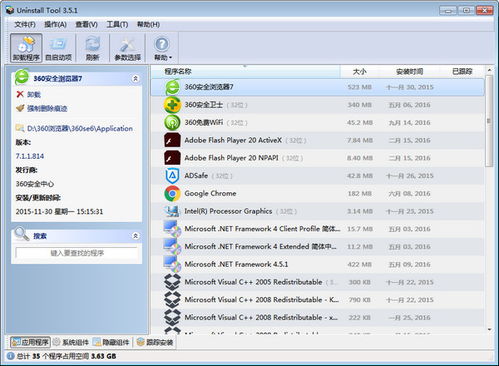Click the program search input field
This screenshot has width=499, height=366.
point(76,253)
